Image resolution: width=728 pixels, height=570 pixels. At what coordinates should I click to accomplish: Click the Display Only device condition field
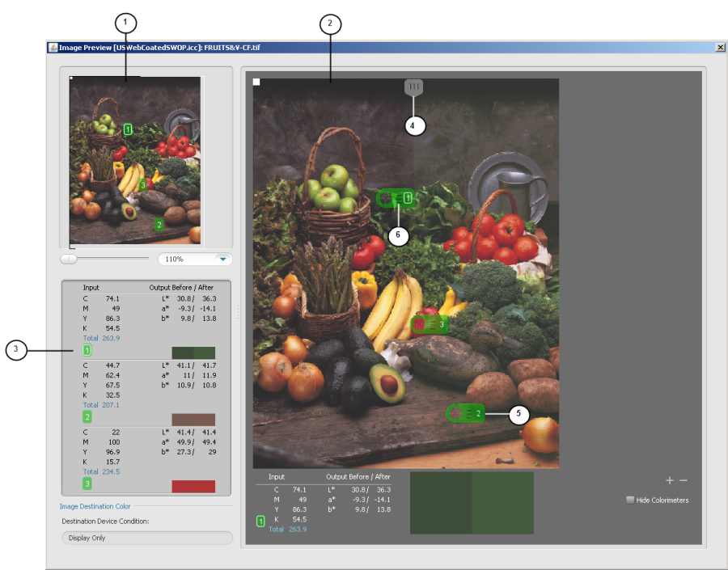point(146,538)
